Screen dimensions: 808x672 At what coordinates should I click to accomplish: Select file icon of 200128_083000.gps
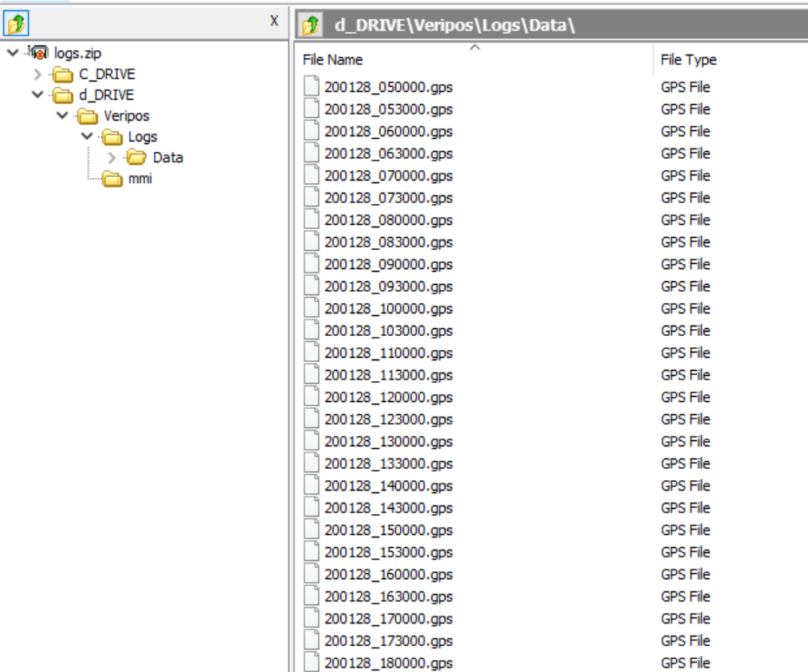point(312,241)
